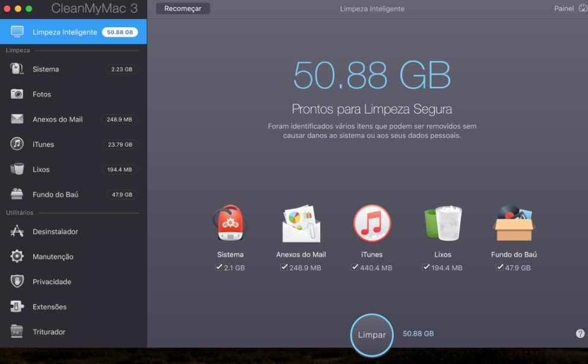Select the Limpeza Inteligente monitor icon
588x364 pixels.
pos(17,32)
